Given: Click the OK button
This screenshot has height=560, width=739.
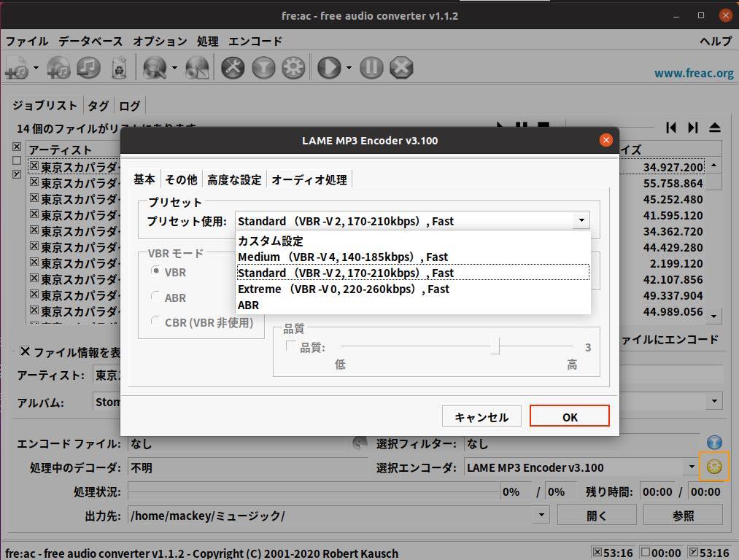Looking at the screenshot, I should click(x=569, y=416).
